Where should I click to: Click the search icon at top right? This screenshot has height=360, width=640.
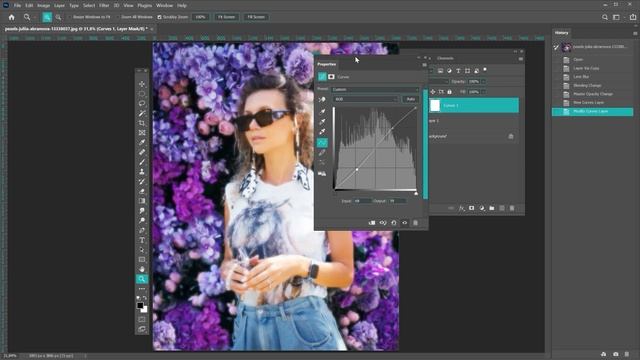click(x=604, y=17)
